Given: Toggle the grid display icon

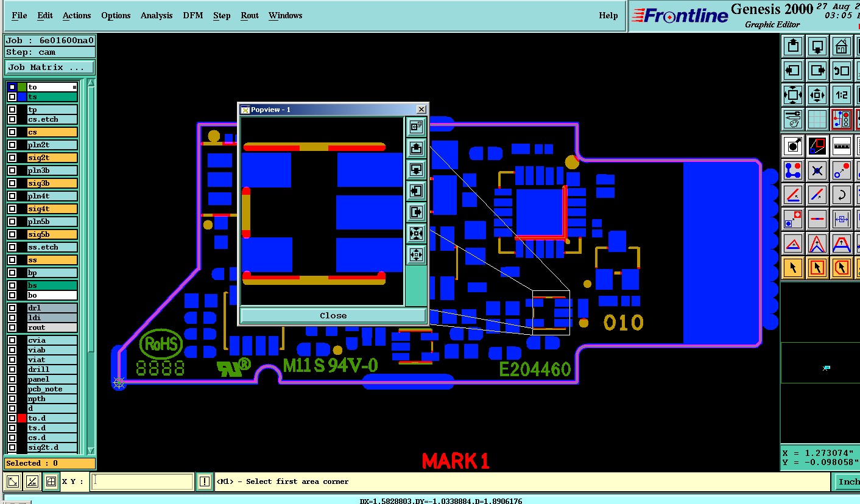Looking at the screenshot, I should [x=817, y=119].
